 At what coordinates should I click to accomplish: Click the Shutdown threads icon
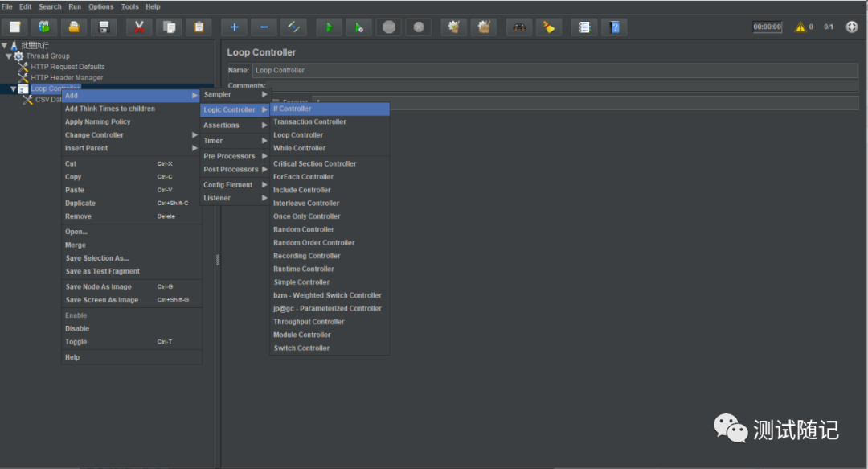click(x=419, y=27)
